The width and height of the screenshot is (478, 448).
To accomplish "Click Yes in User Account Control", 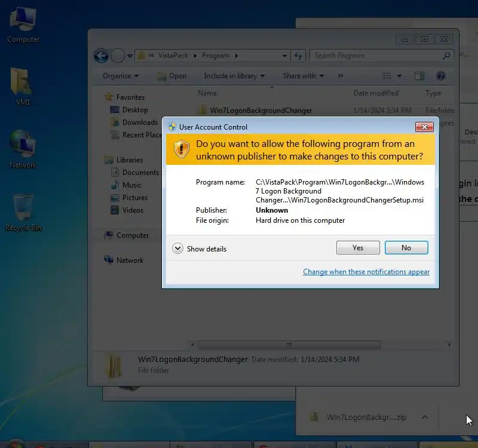I will 358,247.
